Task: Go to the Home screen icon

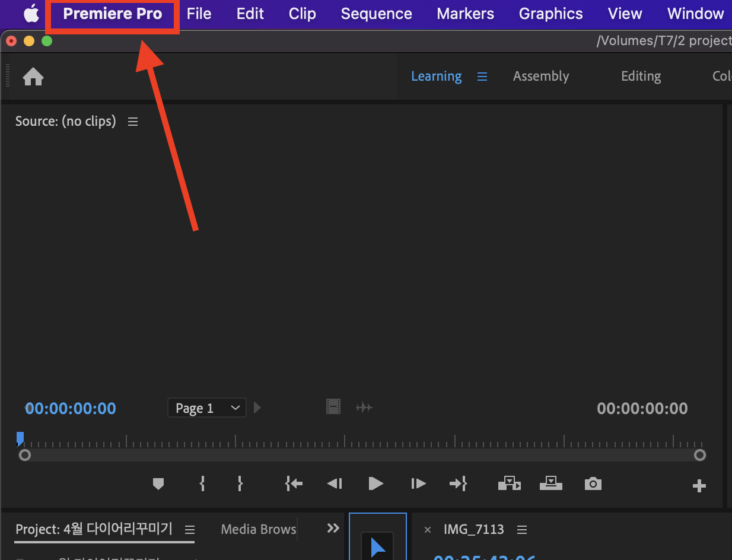Action: tap(33, 77)
